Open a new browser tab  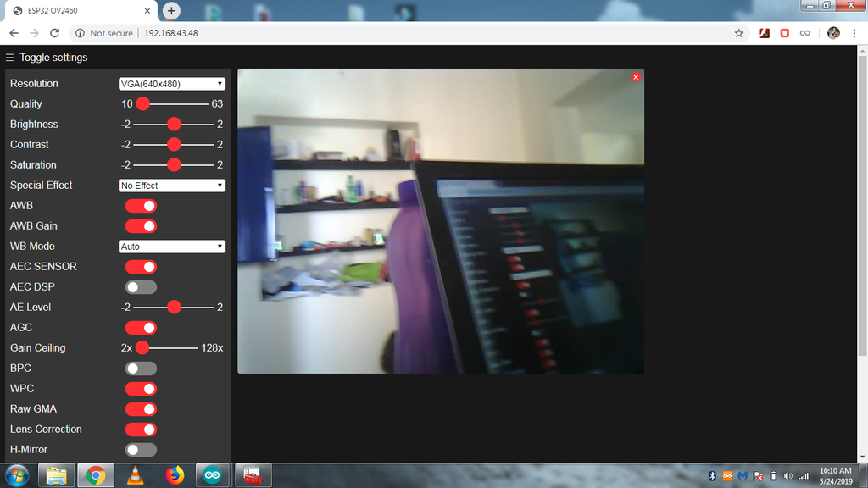click(x=171, y=11)
